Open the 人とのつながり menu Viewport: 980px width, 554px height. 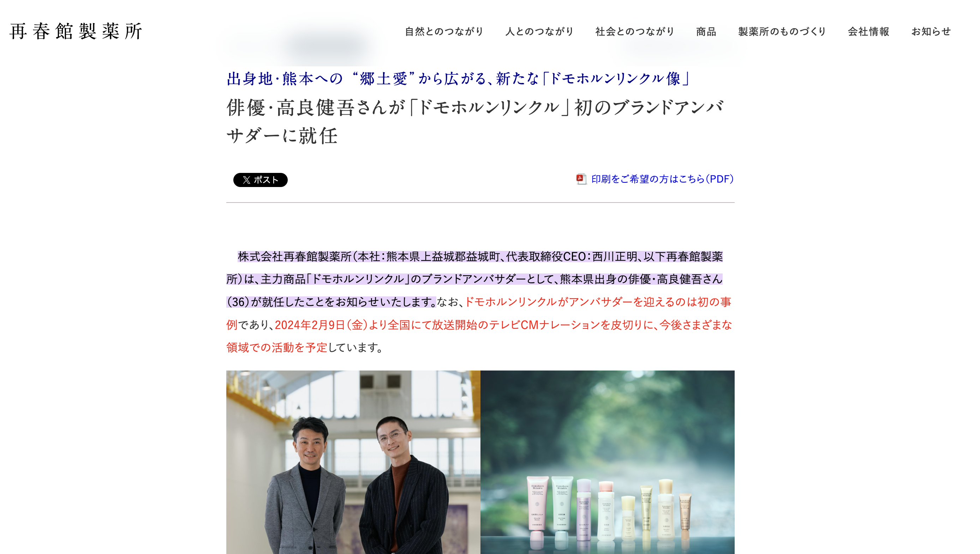coord(539,31)
